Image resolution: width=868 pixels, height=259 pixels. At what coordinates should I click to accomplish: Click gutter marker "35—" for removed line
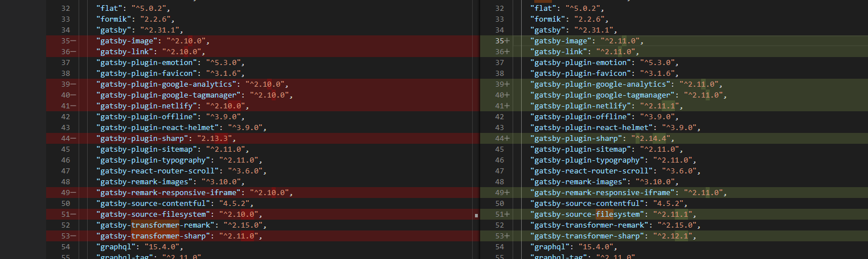point(68,41)
